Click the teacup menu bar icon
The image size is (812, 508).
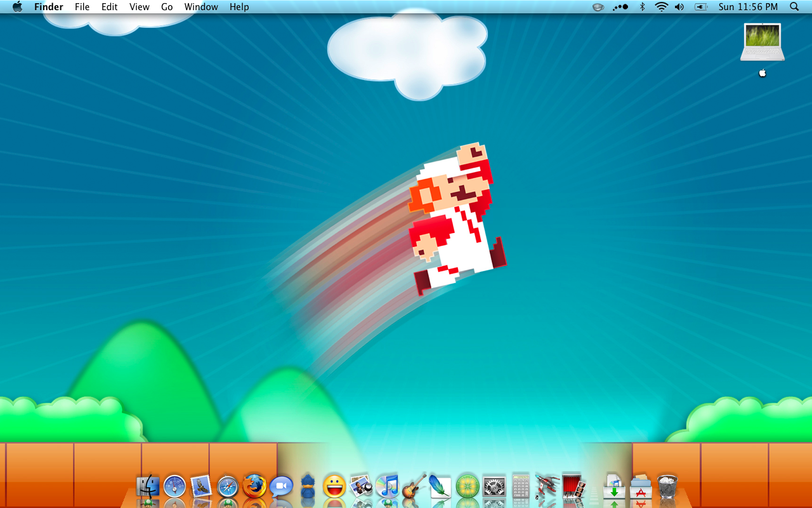pyautogui.click(x=598, y=7)
